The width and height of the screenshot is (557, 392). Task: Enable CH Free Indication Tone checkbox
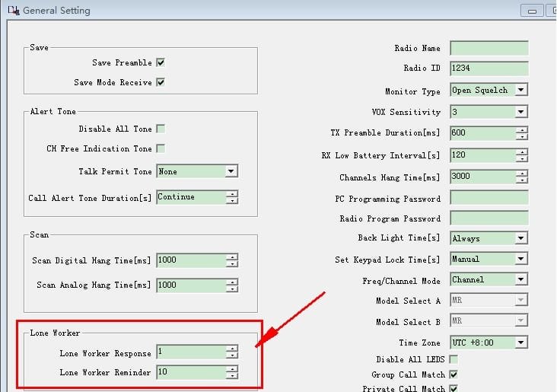coord(161,148)
